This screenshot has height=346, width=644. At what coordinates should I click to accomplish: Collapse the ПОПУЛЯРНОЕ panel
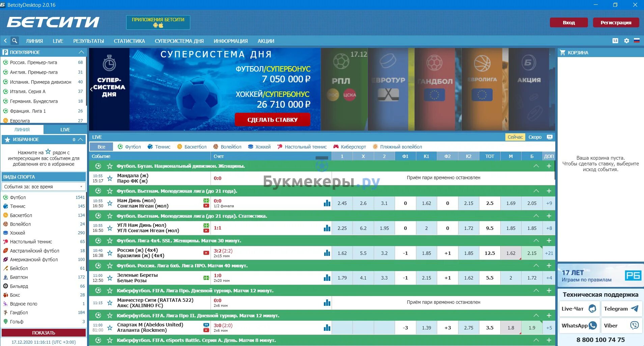81,52
